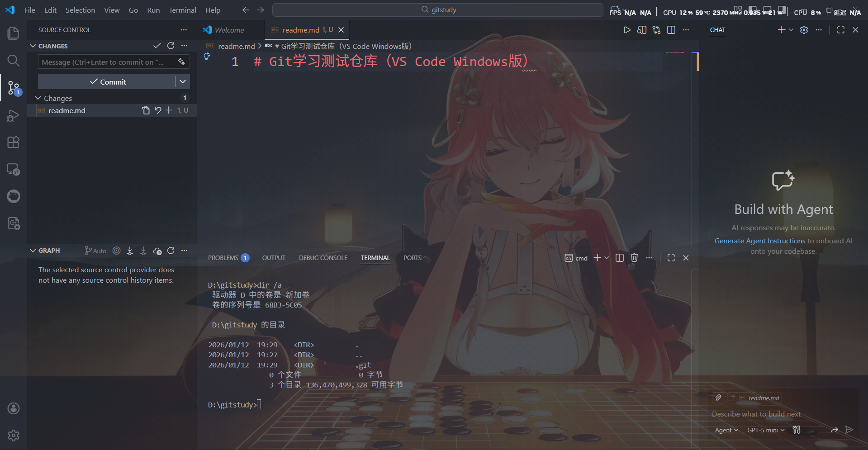868x450 pixels.
Task: Split the editor right
Action: point(671,30)
